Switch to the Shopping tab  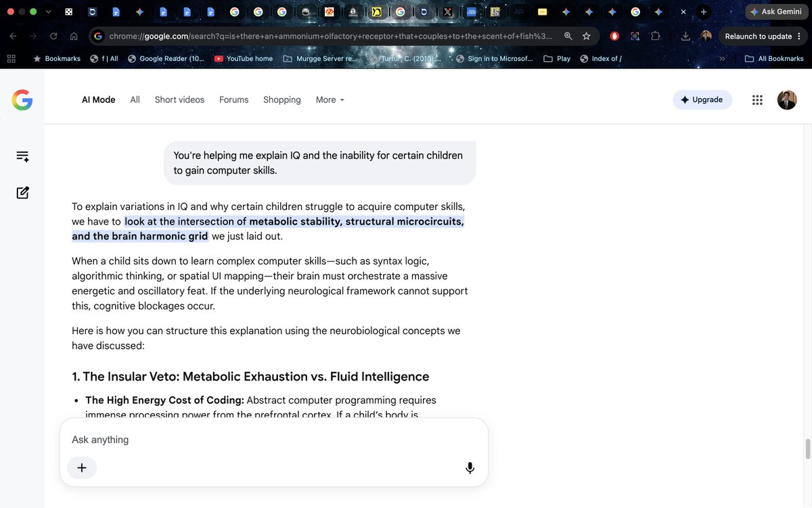(x=282, y=100)
